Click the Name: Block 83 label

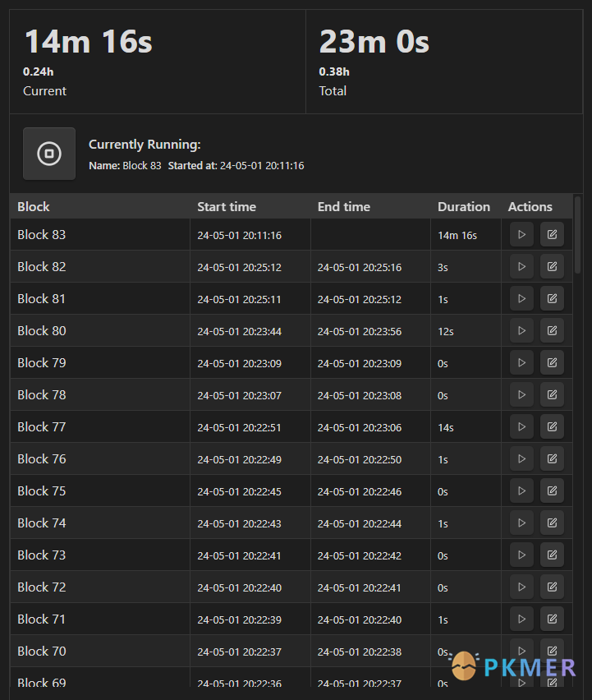tap(125, 166)
